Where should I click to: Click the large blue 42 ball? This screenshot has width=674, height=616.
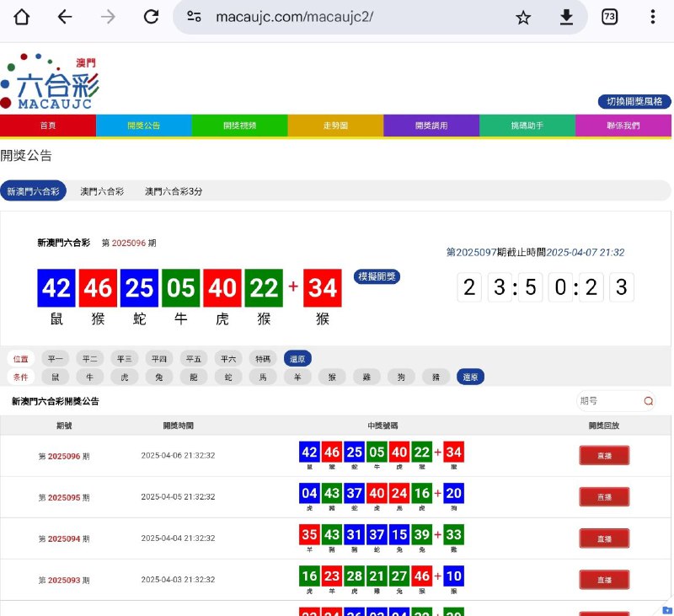coord(56,287)
